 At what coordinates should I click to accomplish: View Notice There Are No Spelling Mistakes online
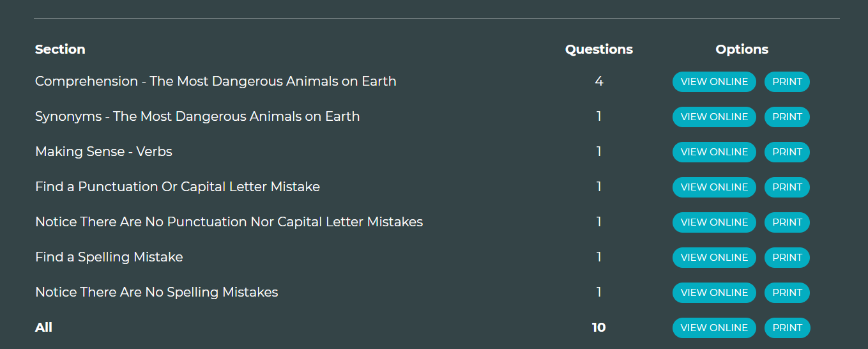click(x=714, y=293)
